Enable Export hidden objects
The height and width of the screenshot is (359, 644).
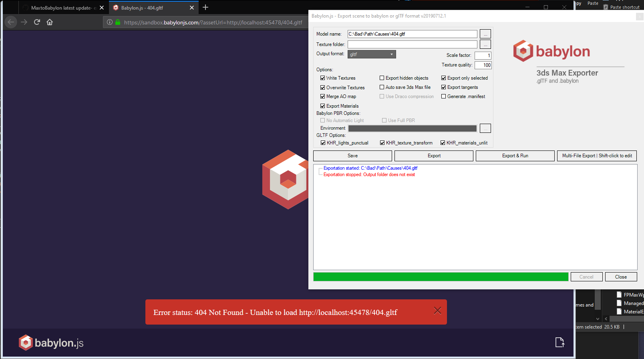pyautogui.click(x=382, y=78)
